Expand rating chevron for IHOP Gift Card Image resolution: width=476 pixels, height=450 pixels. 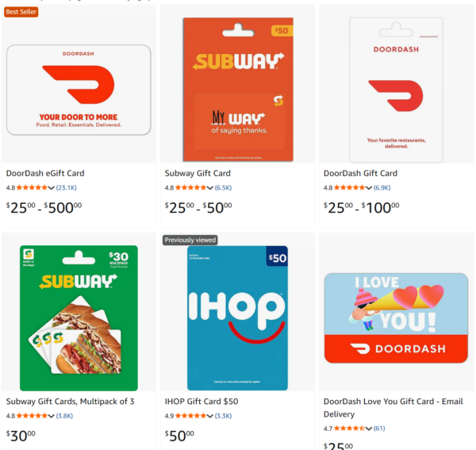[210, 415]
